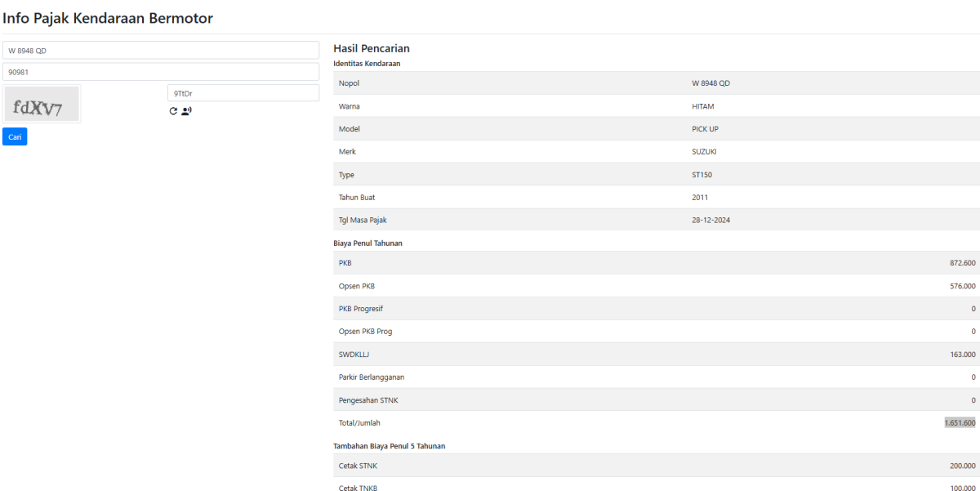Image resolution: width=980 pixels, height=491 pixels.
Task: Click the Opsen PKB amount 576.000
Action: pyautogui.click(x=963, y=286)
